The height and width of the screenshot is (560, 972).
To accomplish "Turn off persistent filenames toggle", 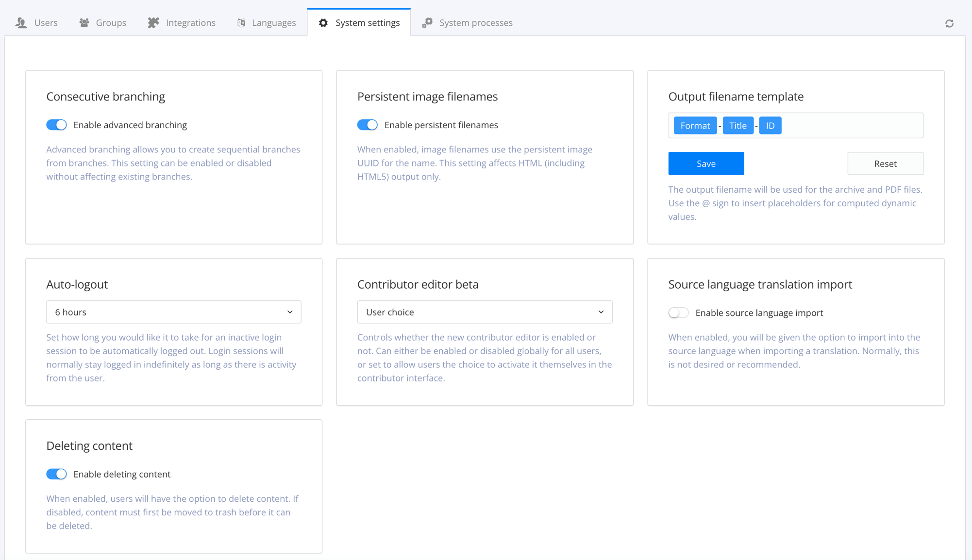I will (367, 125).
